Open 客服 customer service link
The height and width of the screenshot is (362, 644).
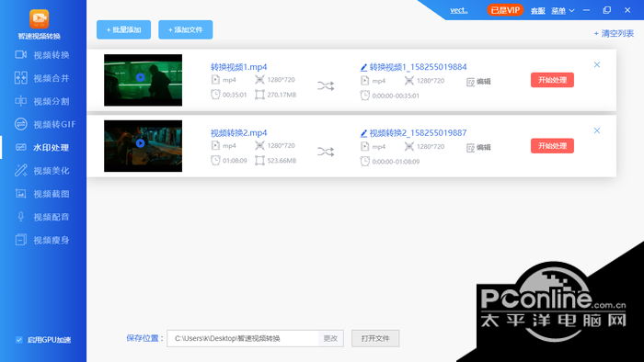click(537, 11)
